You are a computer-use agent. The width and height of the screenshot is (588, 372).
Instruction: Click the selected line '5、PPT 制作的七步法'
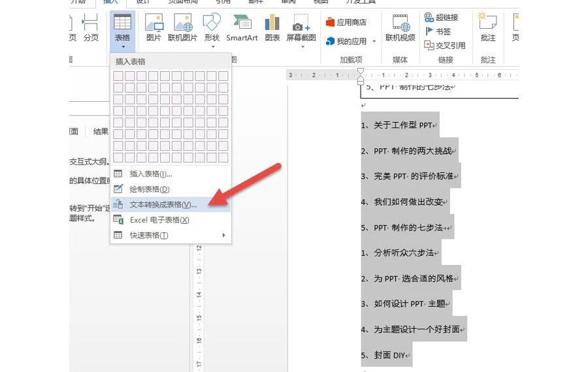[x=406, y=227]
